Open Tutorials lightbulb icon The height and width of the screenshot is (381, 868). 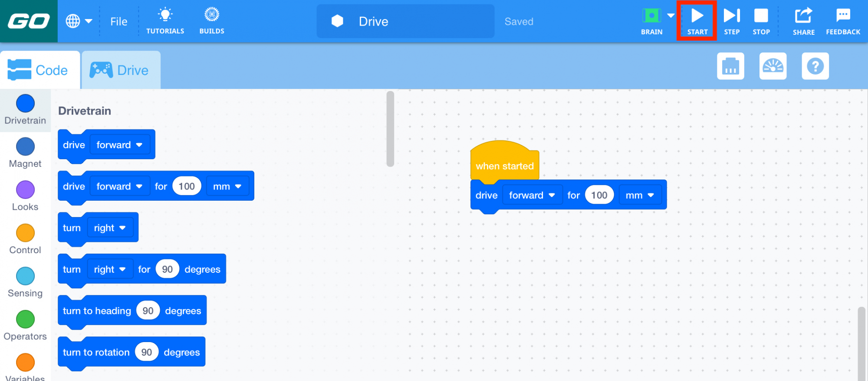[165, 21]
